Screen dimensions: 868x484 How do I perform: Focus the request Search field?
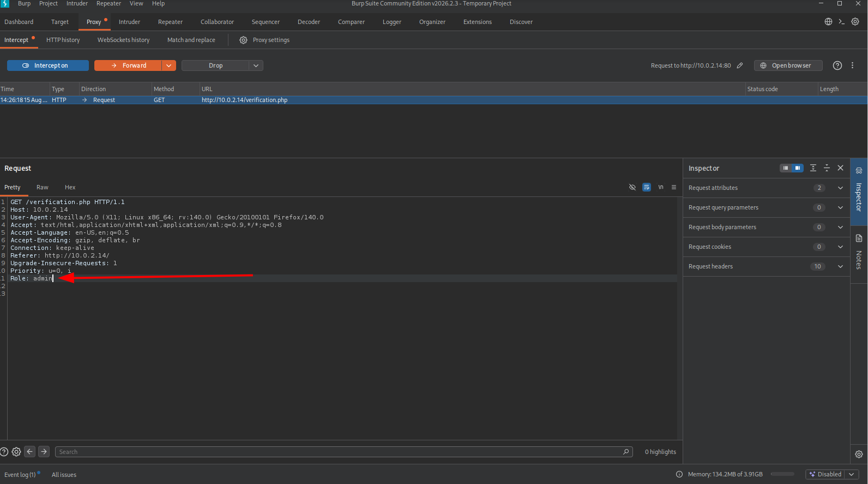tap(343, 452)
